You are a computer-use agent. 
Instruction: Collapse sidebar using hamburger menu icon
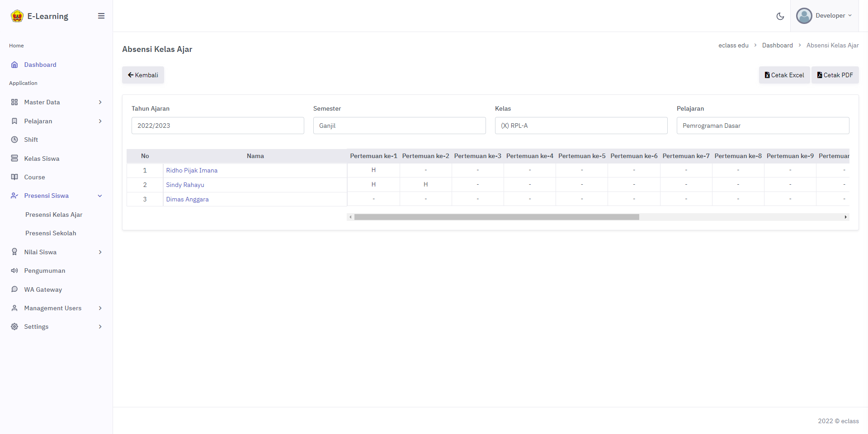click(x=101, y=16)
